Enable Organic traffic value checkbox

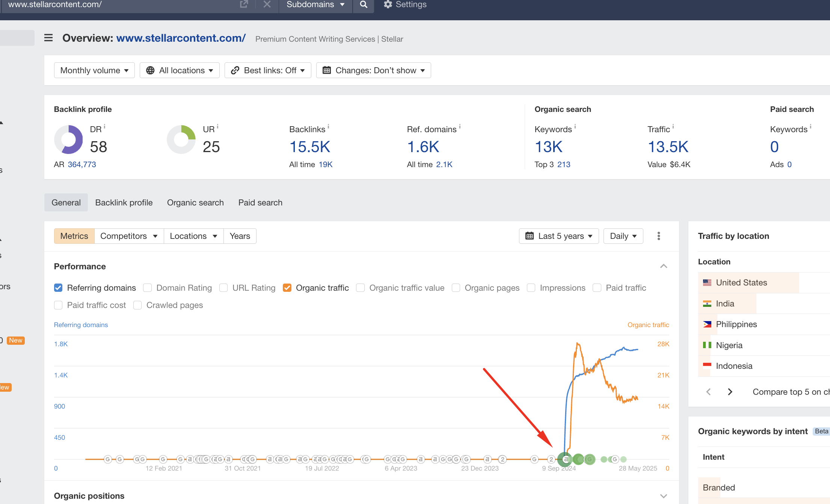click(x=361, y=288)
